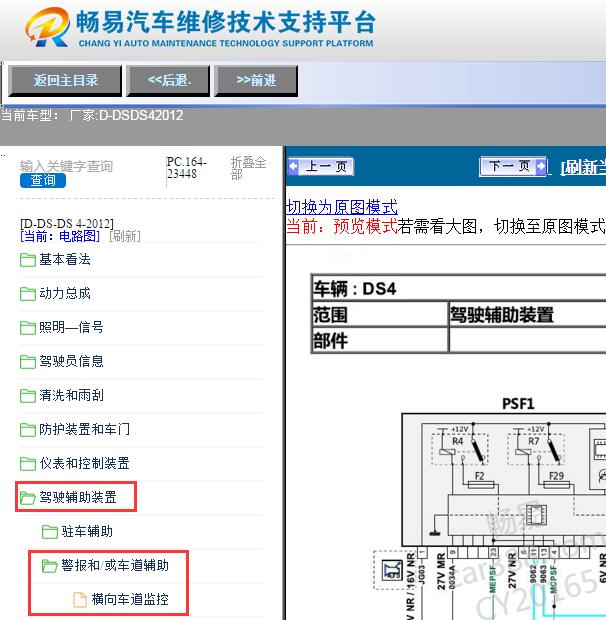Click the 厂家:D-DSDS42012 vehicle text

pyautogui.click(x=126, y=115)
